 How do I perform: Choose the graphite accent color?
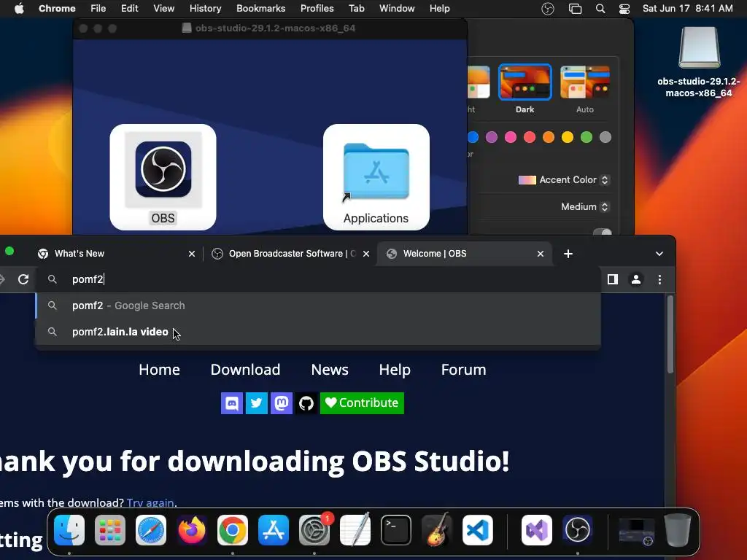coord(605,138)
